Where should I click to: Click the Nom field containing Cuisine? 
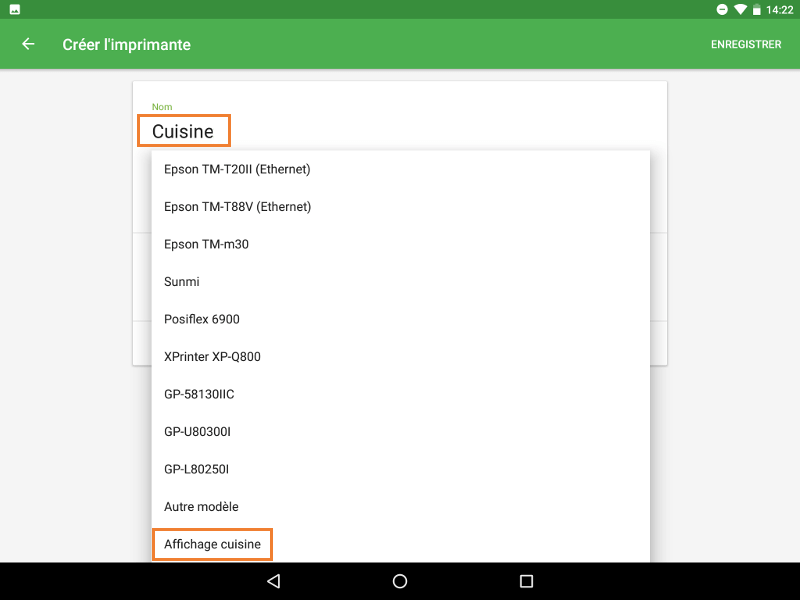point(183,131)
